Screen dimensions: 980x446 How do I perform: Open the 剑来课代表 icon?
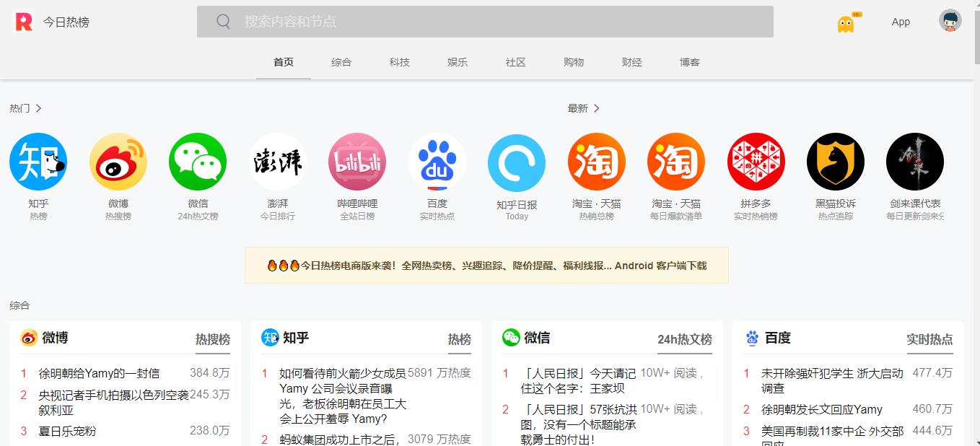915,162
